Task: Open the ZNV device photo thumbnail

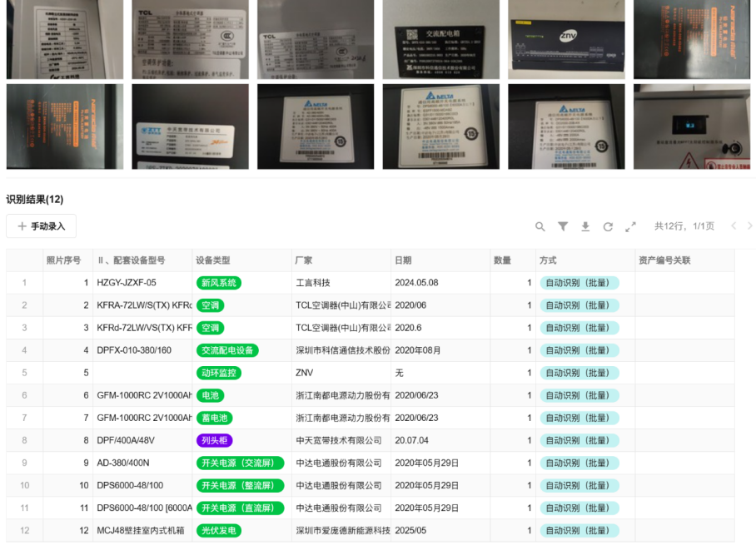Action: point(566,38)
